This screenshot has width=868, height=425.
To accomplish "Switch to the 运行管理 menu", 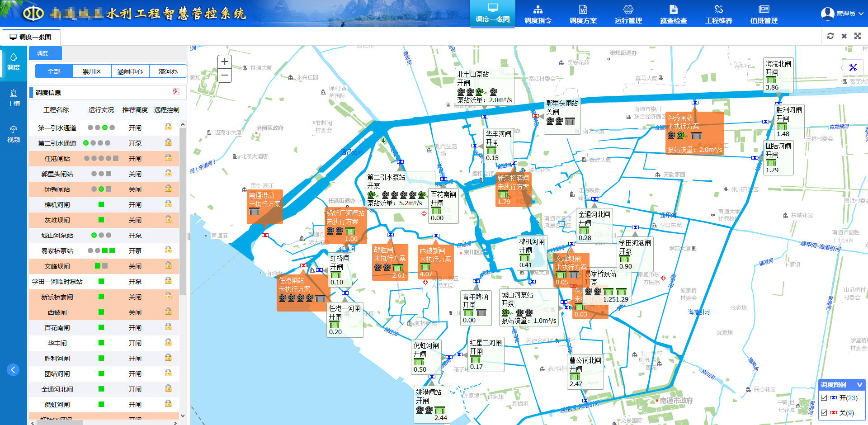I will (x=628, y=14).
